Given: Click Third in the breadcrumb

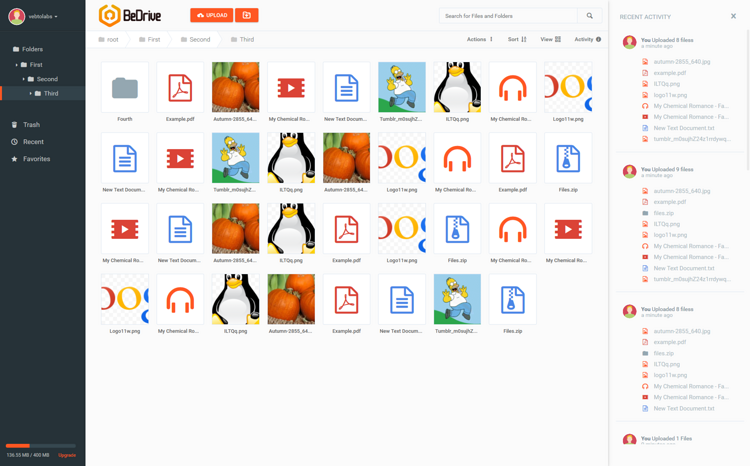Looking at the screenshot, I should [243, 40].
